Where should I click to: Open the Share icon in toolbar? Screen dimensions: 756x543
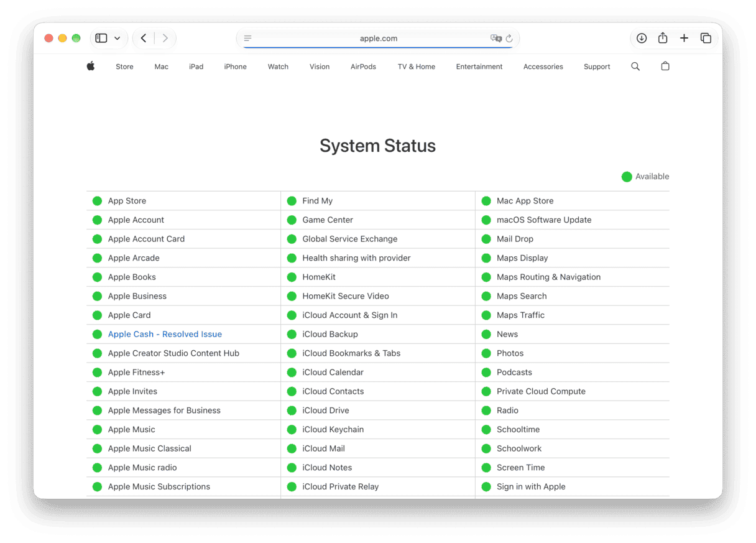pyautogui.click(x=663, y=38)
